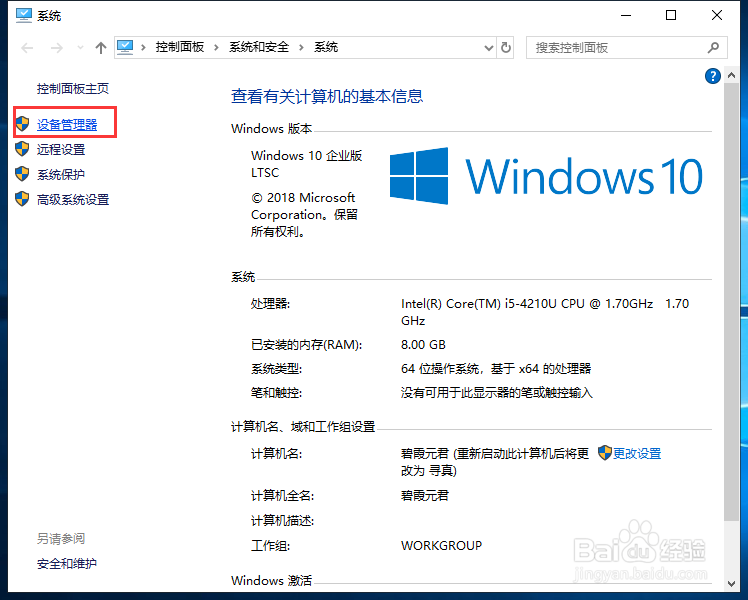The image size is (748, 600).
Task: Open 系统保护 system protection link
Action: [x=61, y=175]
